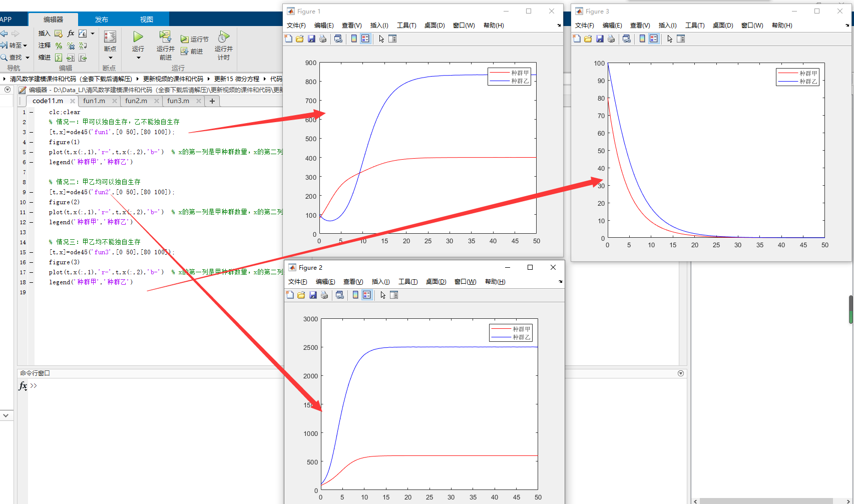Image resolution: width=854 pixels, height=504 pixels.
Task: Add new editor tab with plus button
Action: pos(212,101)
